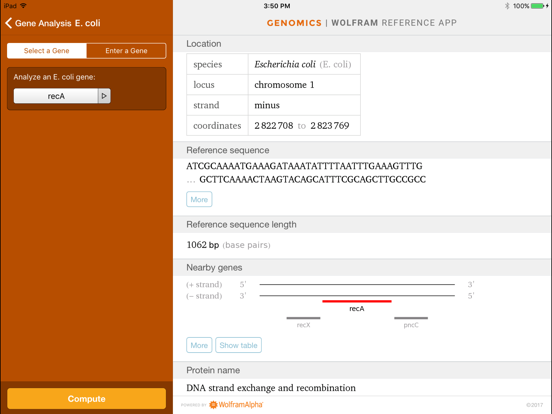552x414 pixels.
Task: Select the 1062 bp length value
Action: [x=203, y=245]
